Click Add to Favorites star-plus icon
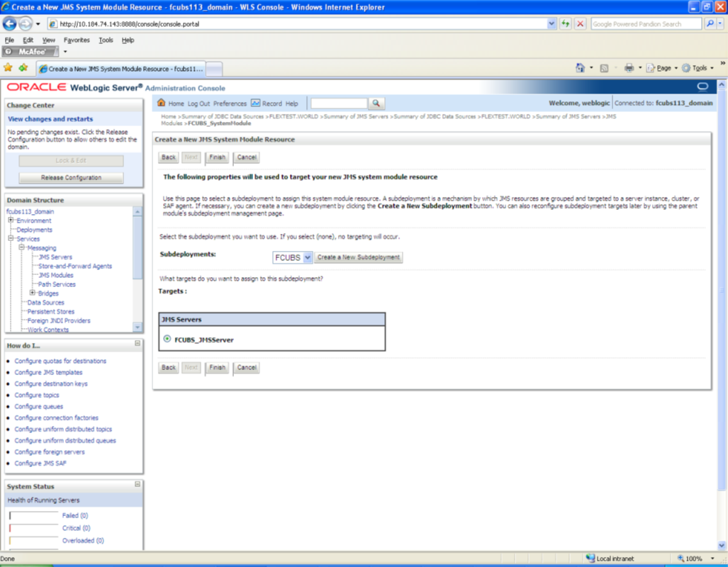 tap(23, 68)
